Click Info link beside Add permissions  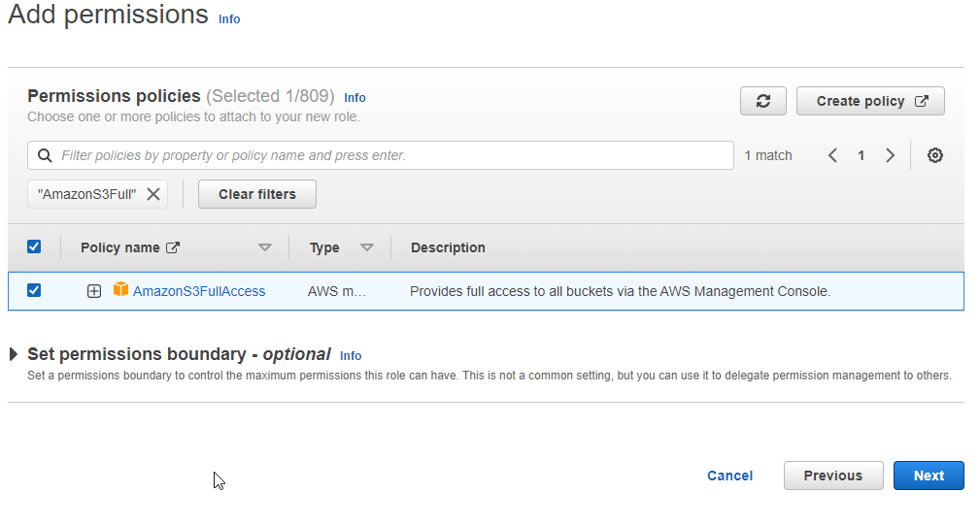click(x=229, y=18)
